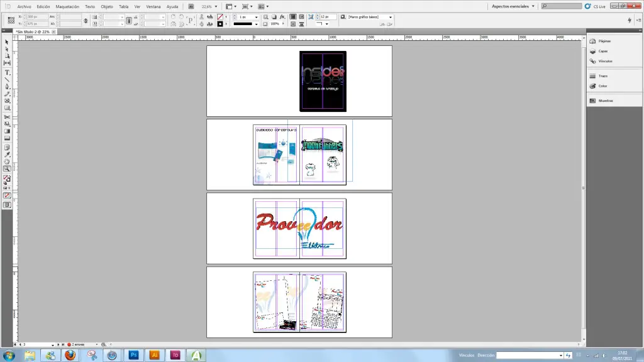
Task: Click the stroke color swatch in control panel
Action: [220, 25]
